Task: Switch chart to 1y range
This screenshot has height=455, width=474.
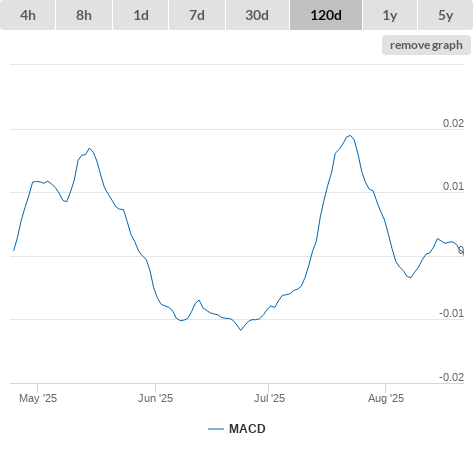Action: [390, 15]
